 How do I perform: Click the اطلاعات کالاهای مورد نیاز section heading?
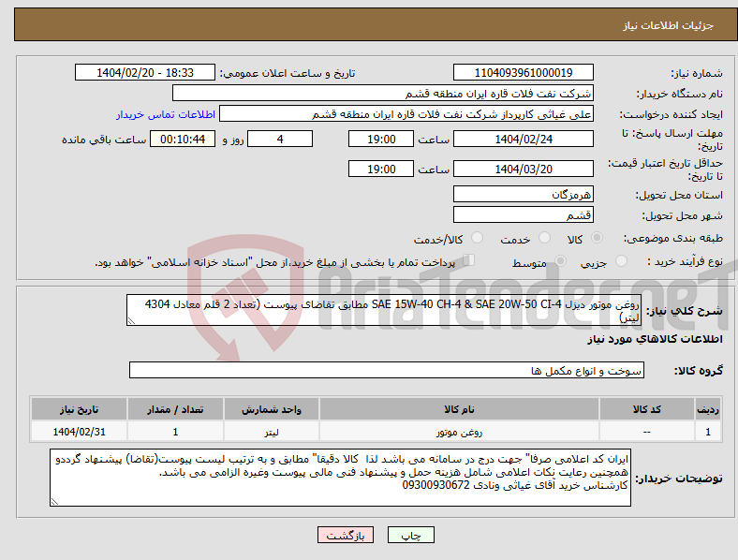pos(655,339)
